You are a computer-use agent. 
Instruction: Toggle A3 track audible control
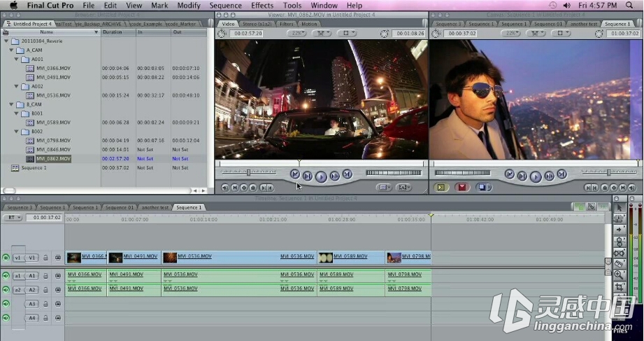pyautogui.click(x=6, y=304)
